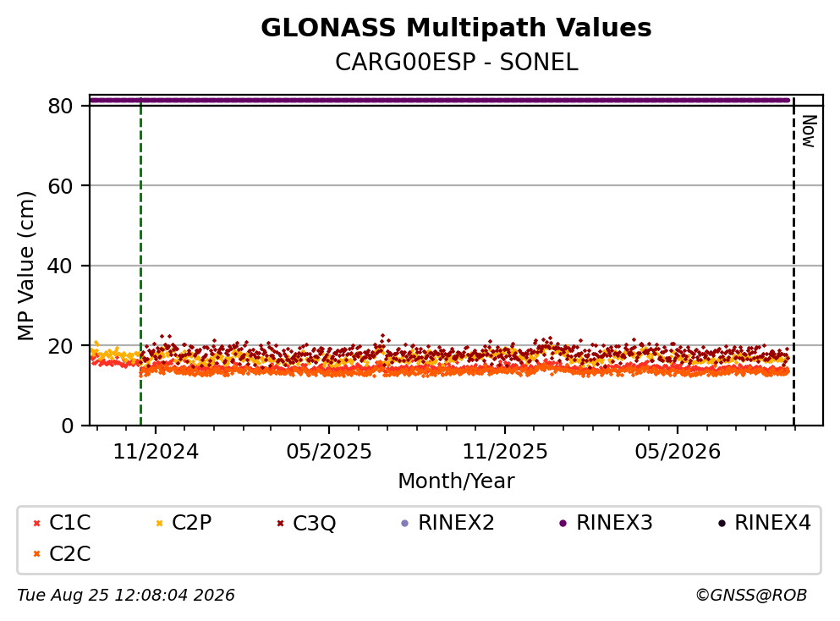Click the RINEX3 purple legend dot
The image size is (840, 621).
tap(563, 523)
